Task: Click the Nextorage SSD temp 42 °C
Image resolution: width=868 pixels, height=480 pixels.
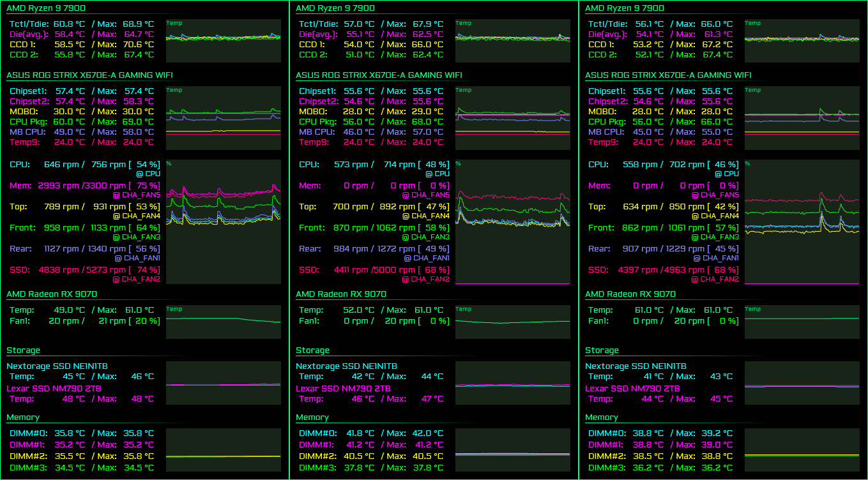Action: (363, 377)
